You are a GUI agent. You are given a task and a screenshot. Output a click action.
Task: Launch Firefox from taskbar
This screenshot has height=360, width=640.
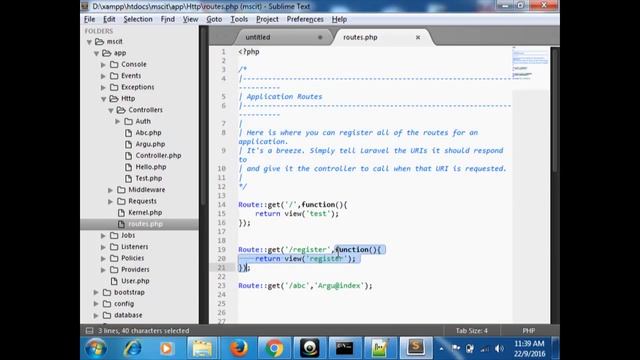[239, 348]
